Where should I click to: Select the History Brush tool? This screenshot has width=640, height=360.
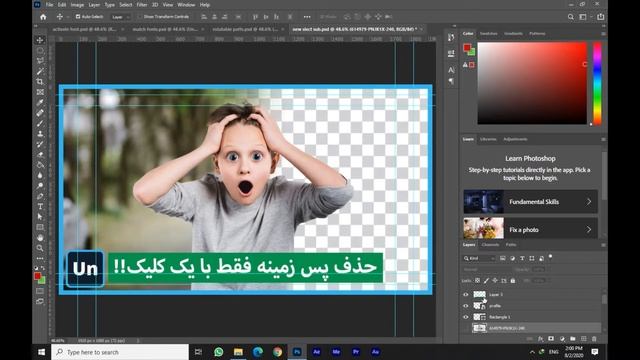(x=40, y=144)
